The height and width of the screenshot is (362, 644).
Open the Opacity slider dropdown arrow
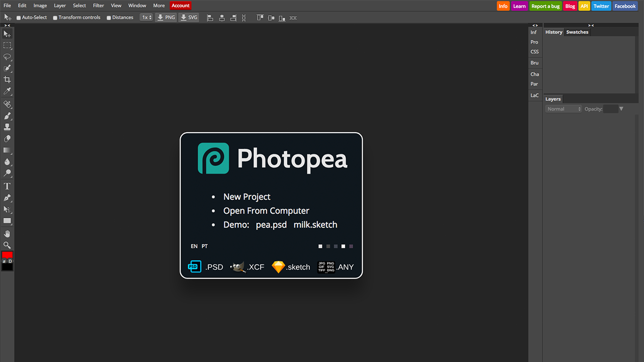(621, 109)
